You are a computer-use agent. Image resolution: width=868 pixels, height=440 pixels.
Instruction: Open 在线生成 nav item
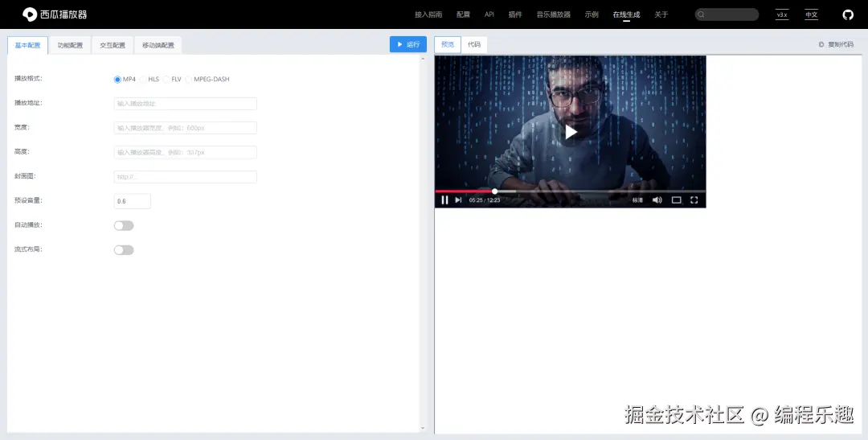[x=626, y=15]
